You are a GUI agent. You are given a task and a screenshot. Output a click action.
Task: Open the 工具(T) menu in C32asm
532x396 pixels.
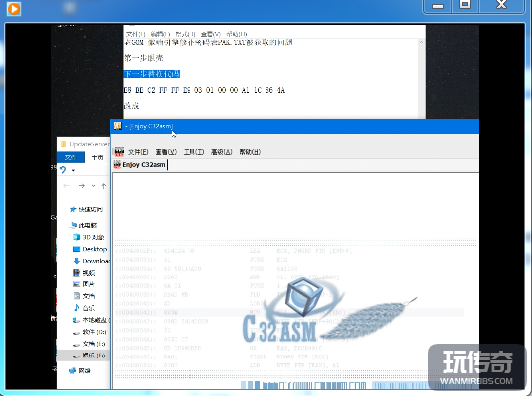(193, 152)
